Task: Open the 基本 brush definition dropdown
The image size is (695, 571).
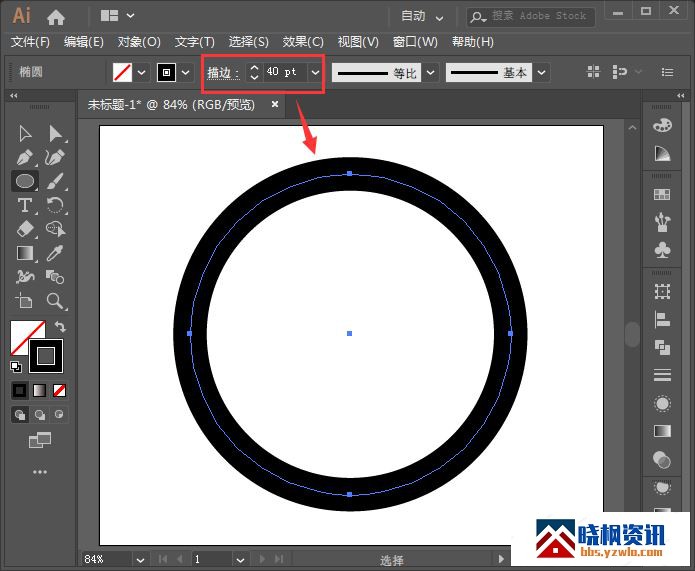Action: pyautogui.click(x=541, y=72)
